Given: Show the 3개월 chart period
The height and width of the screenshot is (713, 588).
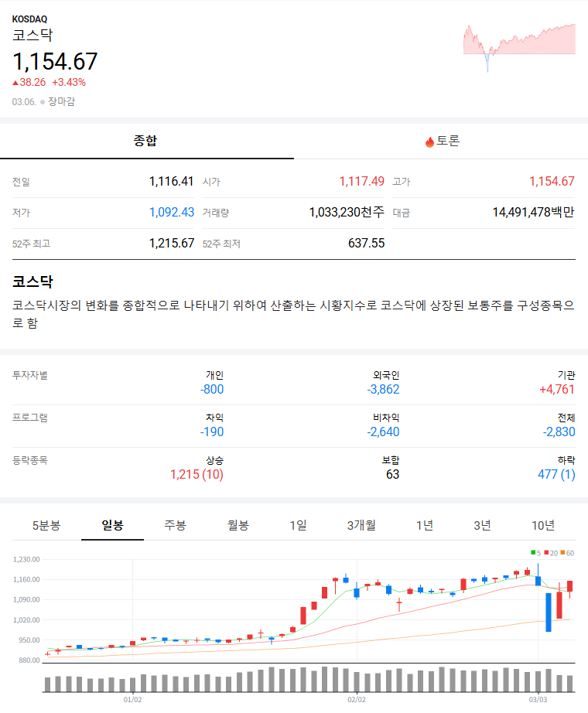Looking at the screenshot, I should coord(361,526).
